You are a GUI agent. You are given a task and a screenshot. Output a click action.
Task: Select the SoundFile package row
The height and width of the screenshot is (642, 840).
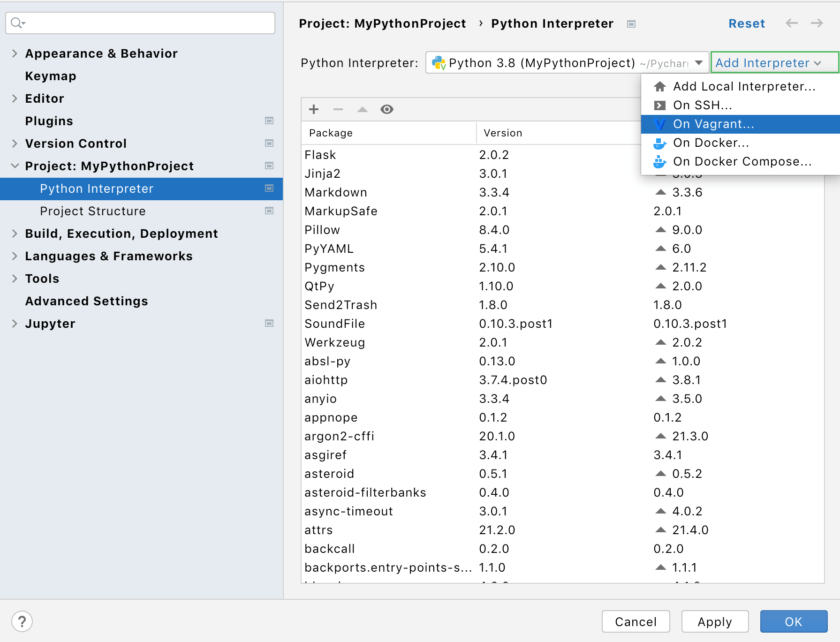tap(562, 324)
